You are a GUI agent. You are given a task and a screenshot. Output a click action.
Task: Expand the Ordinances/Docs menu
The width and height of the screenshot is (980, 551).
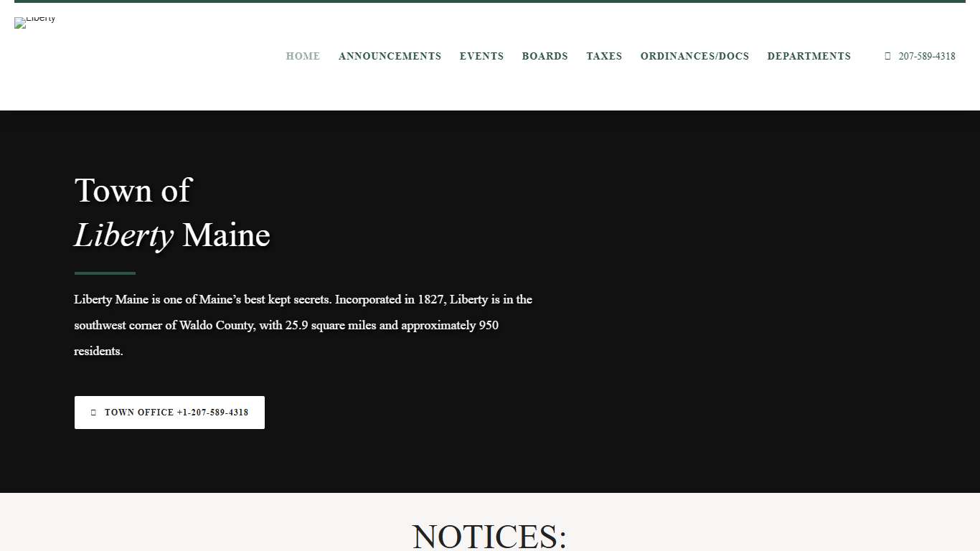694,56
